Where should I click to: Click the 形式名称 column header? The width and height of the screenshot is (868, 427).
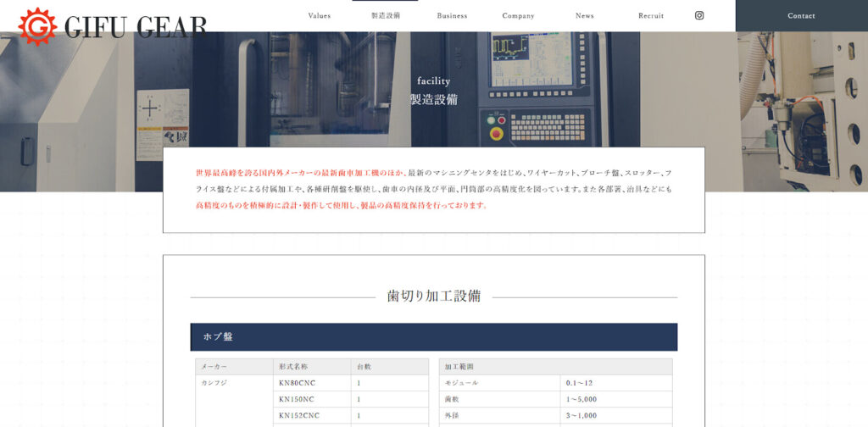tap(293, 367)
